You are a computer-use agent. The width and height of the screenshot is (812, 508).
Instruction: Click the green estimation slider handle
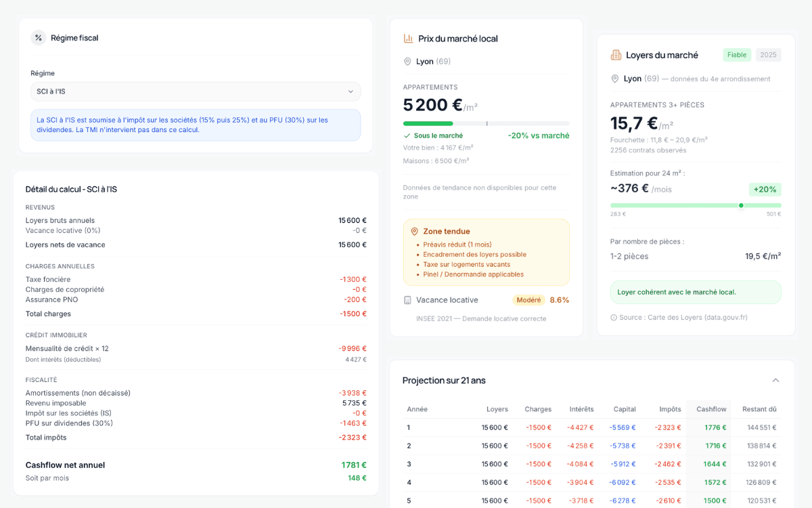(741, 205)
